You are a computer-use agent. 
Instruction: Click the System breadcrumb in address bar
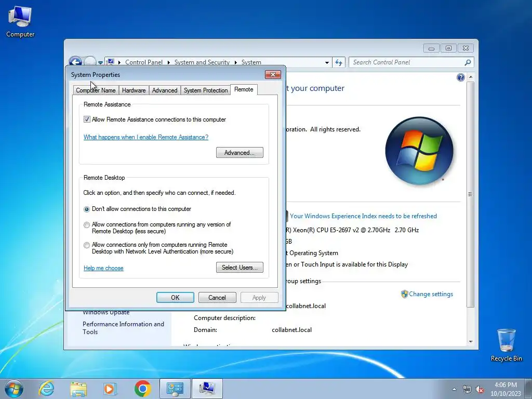[x=251, y=62]
